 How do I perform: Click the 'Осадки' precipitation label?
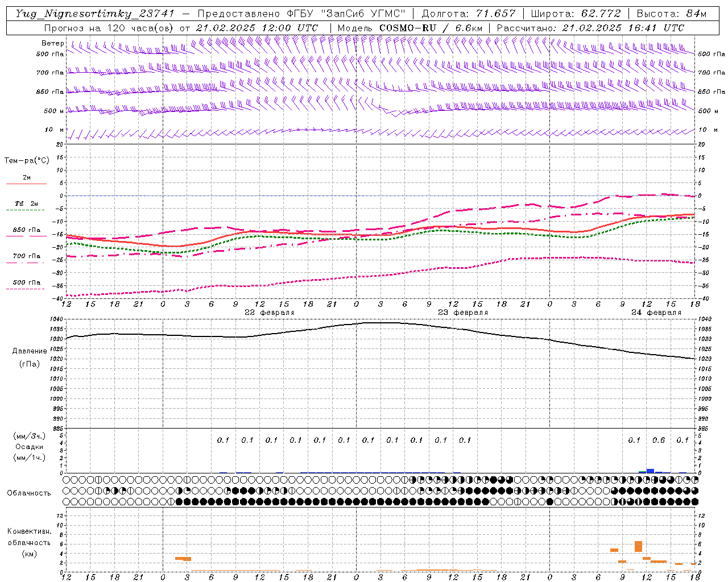[30, 447]
